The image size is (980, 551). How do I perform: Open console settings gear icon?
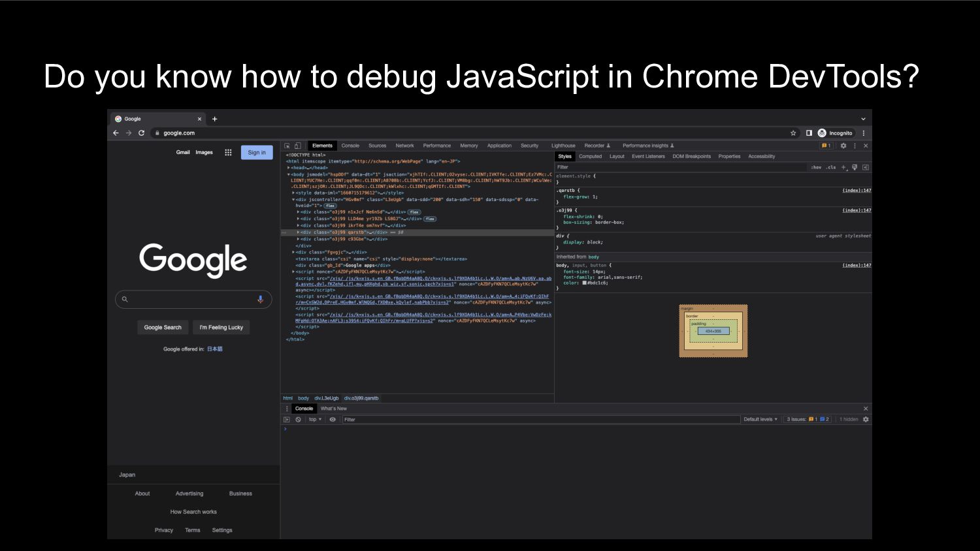click(866, 419)
